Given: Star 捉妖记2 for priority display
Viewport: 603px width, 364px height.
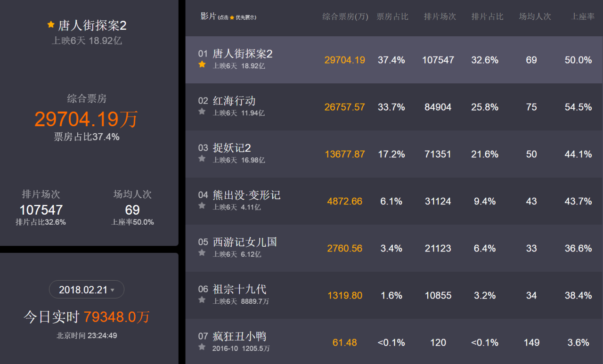Looking at the screenshot, I should [202, 159].
